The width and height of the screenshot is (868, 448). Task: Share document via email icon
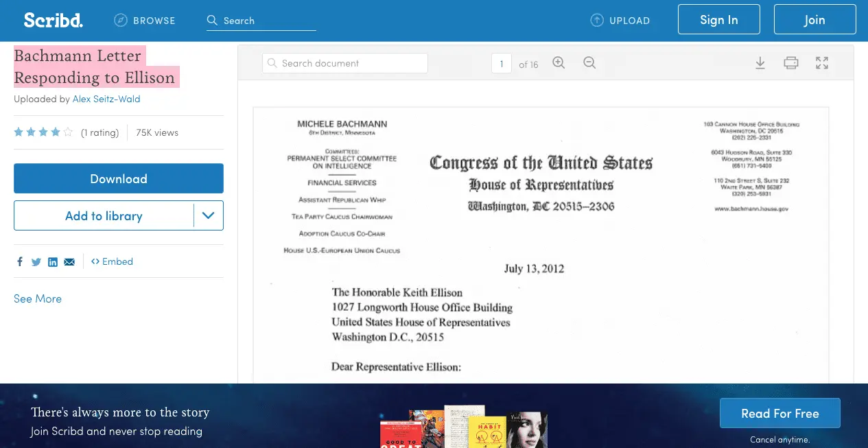(69, 261)
